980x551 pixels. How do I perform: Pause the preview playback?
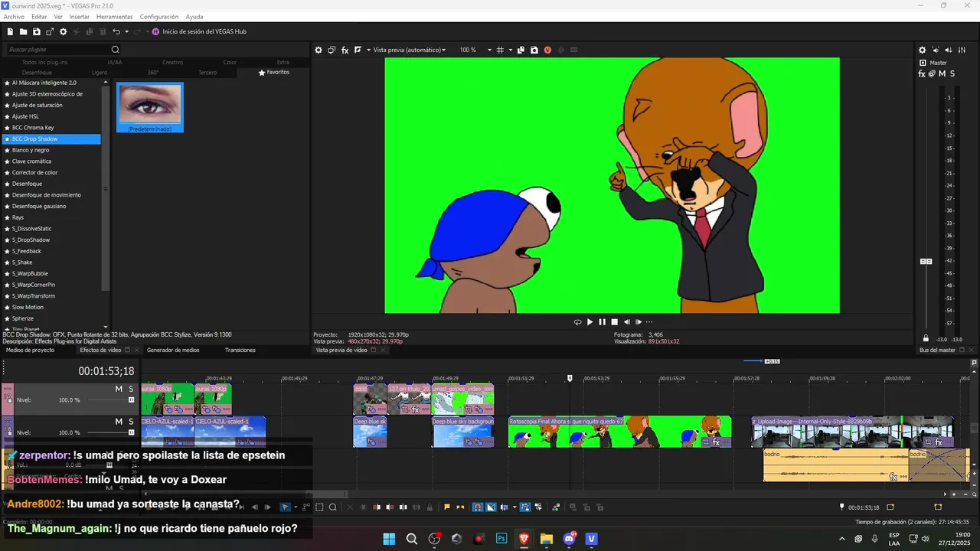coord(602,322)
